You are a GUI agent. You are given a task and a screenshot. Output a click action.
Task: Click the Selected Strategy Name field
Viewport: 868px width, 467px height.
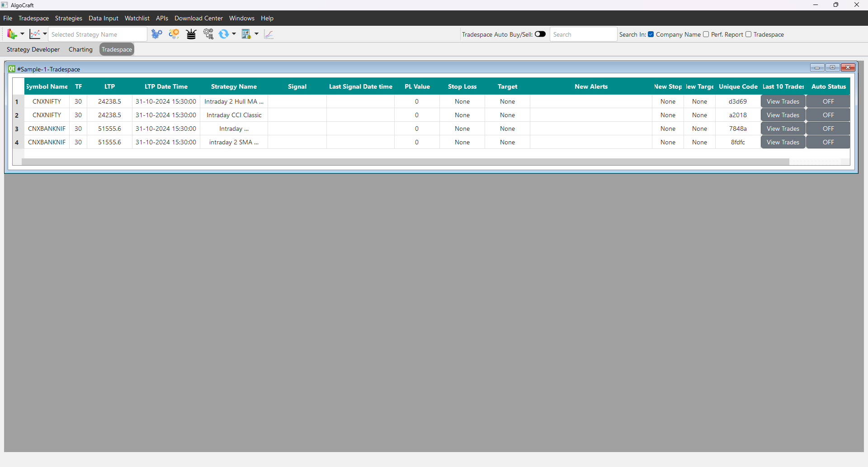click(98, 34)
